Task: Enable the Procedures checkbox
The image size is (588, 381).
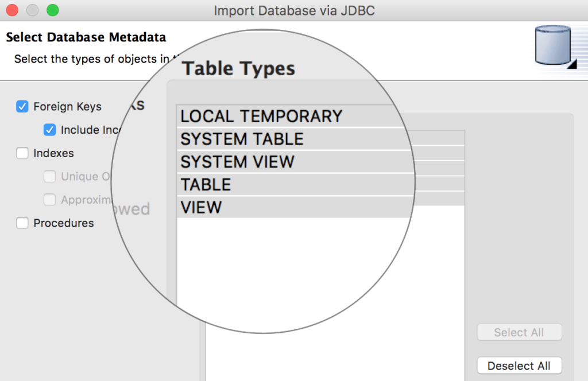Action: coord(22,223)
